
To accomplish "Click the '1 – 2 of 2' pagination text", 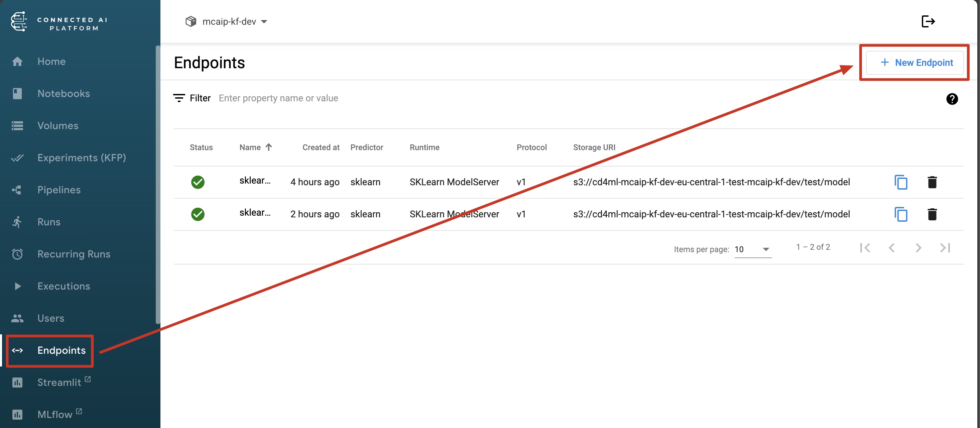I will click(813, 247).
